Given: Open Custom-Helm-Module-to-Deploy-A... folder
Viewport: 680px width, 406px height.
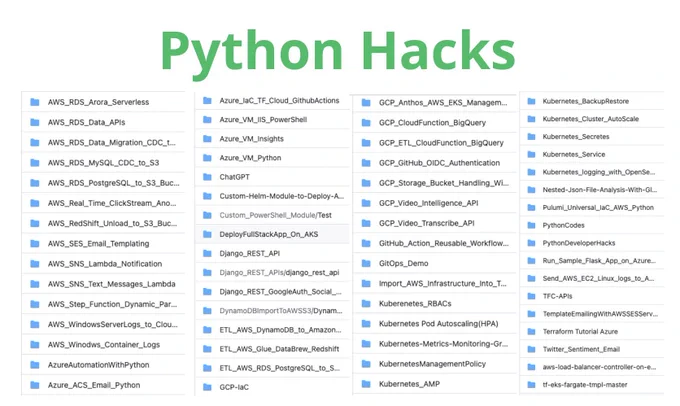Looking at the screenshot, I should (x=281, y=196).
